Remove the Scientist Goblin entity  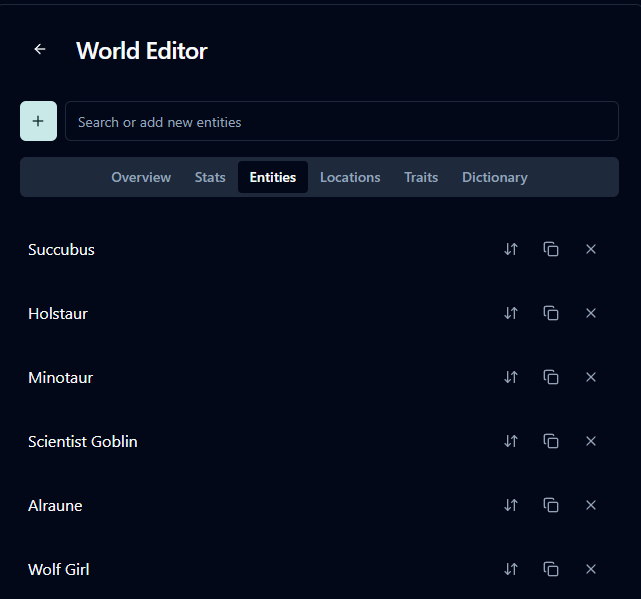[x=591, y=441]
